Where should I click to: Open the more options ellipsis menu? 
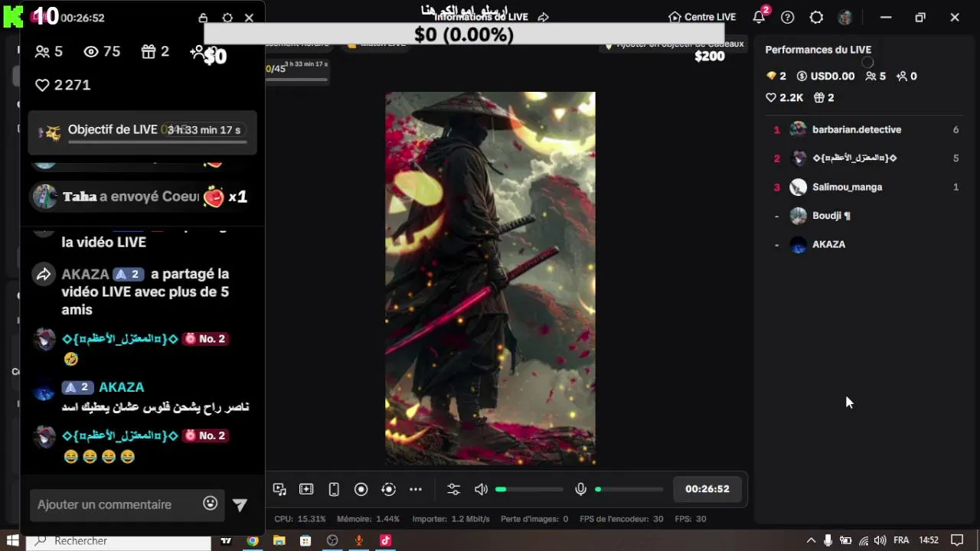point(416,489)
